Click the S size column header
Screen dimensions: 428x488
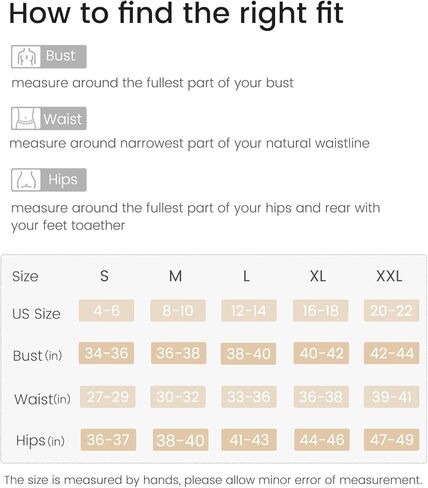104,276
